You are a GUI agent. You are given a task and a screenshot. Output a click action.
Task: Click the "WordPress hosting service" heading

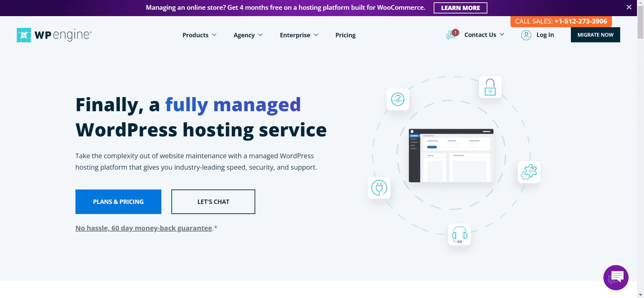[x=201, y=130]
